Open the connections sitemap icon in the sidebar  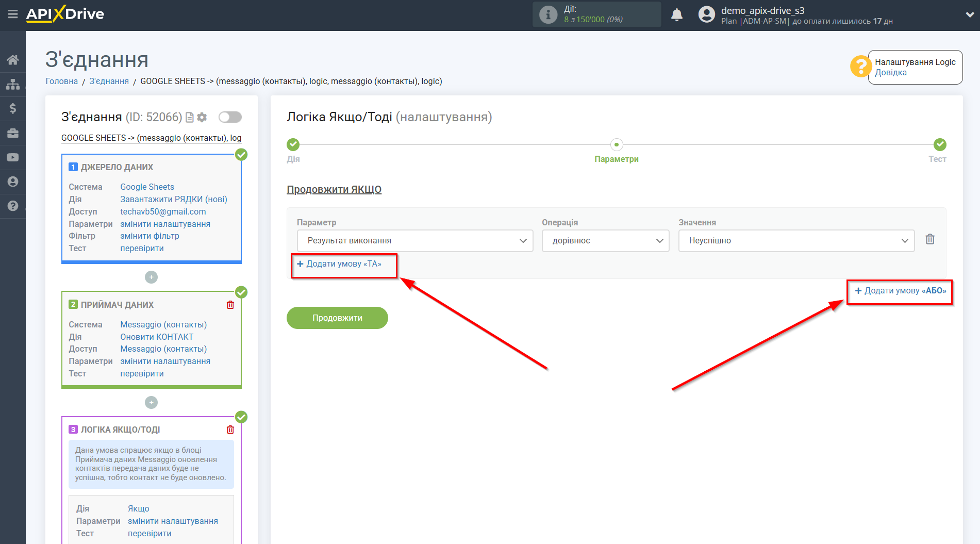13,84
